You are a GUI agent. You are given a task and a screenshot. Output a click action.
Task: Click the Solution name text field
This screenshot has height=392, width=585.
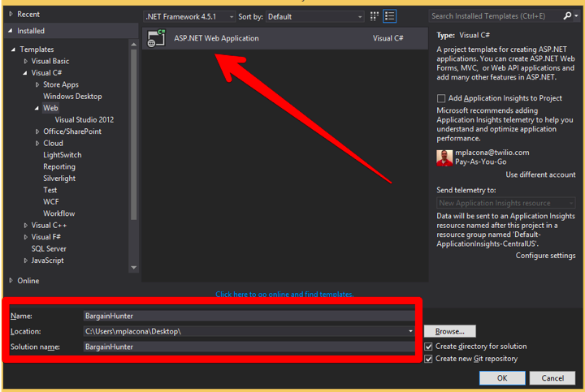[249, 347]
